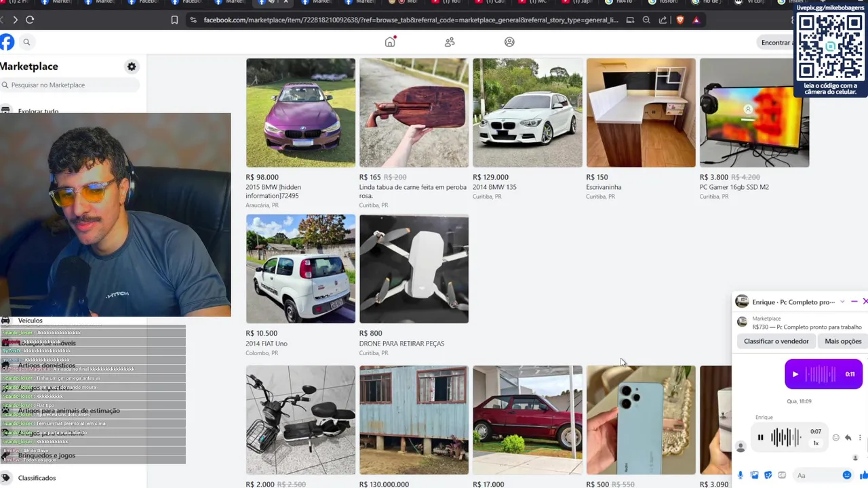This screenshot has width=868, height=488.
Task: Open the tábua de carne listing photo
Action: tap(414, 113)
